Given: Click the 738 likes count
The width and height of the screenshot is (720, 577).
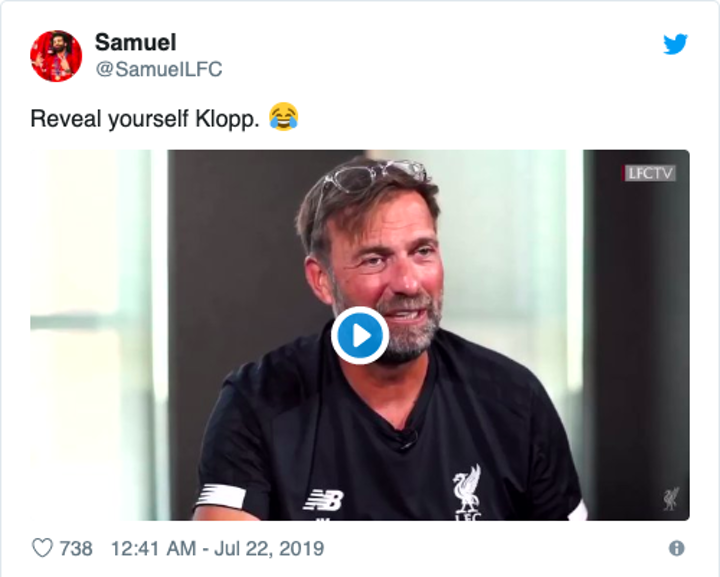Looking at the screenshot, I should [x=76, y=548].
